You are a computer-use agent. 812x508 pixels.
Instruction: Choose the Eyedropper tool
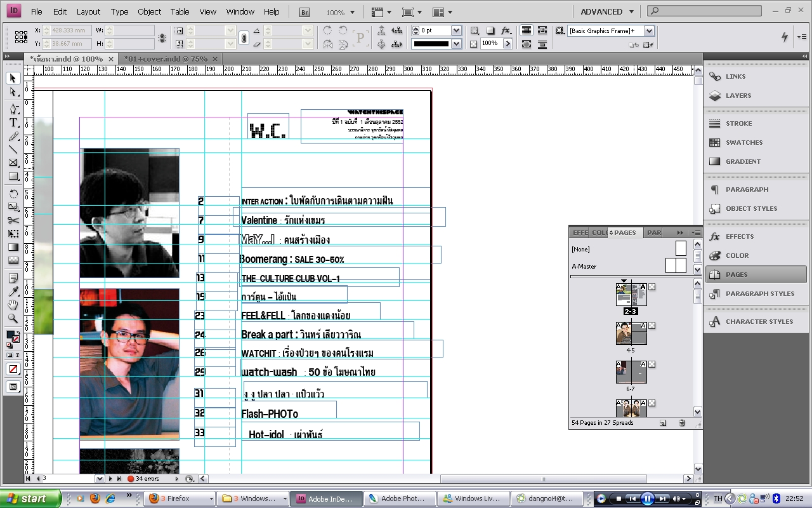[x=13, y=291]
